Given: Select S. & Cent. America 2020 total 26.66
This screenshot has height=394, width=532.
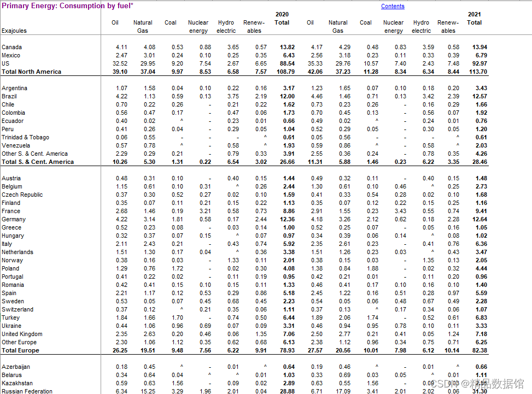Looking at the screenshot, I should coord(288,162).
